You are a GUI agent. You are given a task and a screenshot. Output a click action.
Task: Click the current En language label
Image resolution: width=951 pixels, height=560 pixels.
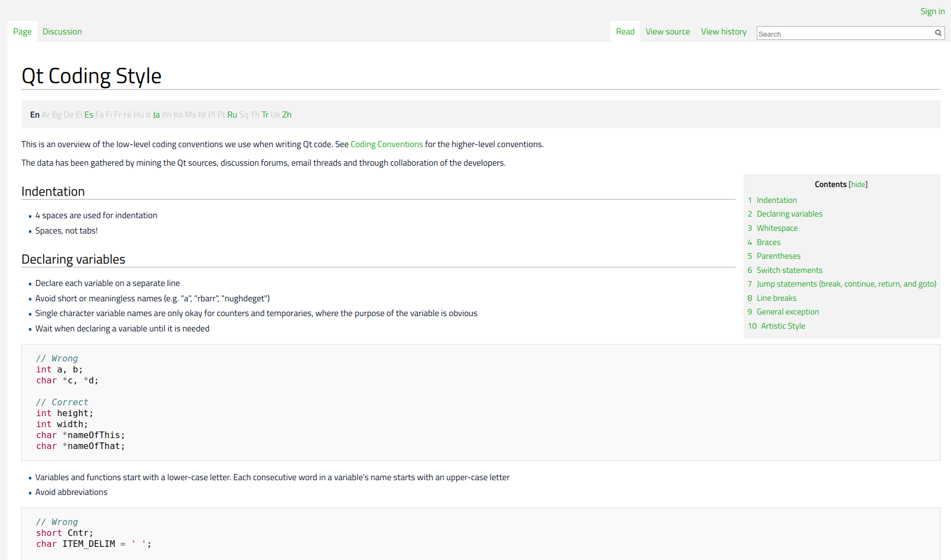coord(34,115)
